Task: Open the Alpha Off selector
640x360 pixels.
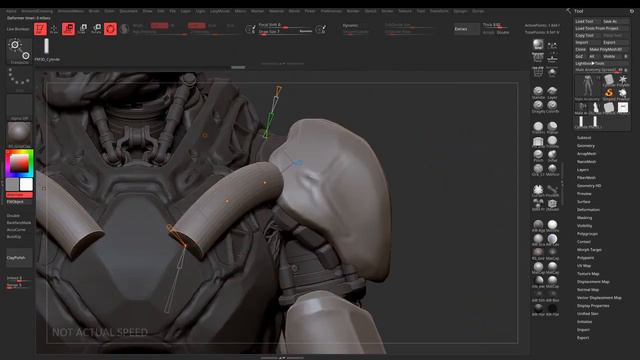Action: 19,107
